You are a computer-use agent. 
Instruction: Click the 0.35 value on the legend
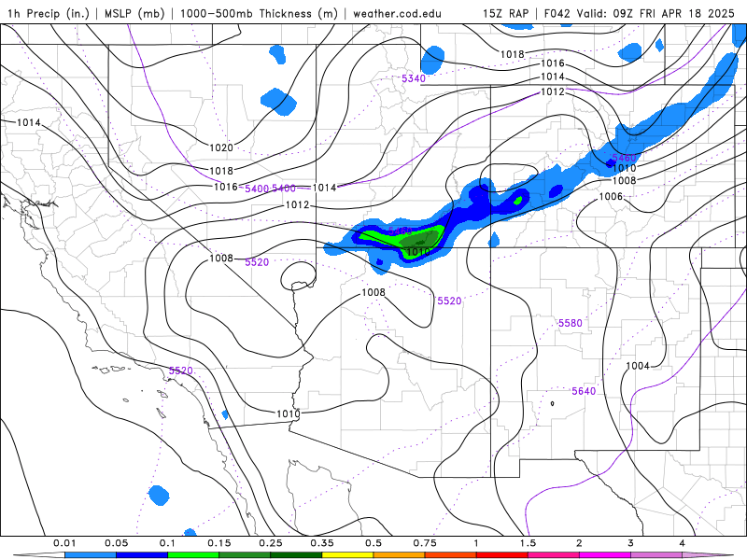[x=322, y=543]
